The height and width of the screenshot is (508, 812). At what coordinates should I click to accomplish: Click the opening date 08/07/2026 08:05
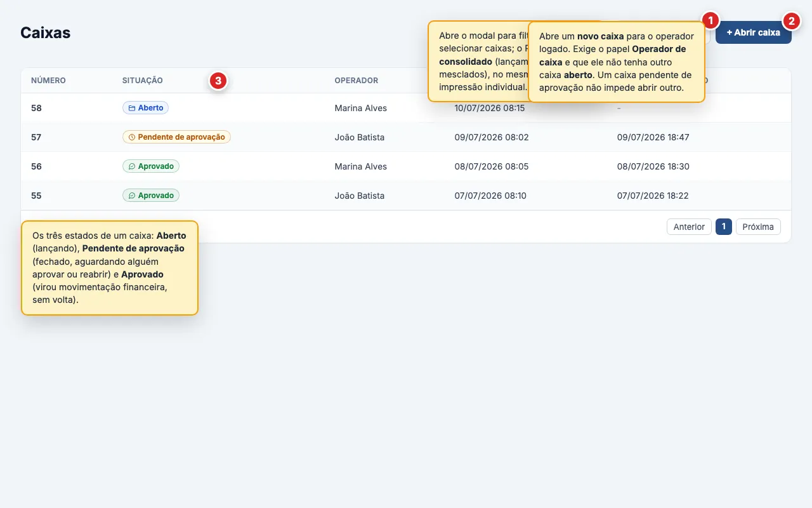coord(492,166)
